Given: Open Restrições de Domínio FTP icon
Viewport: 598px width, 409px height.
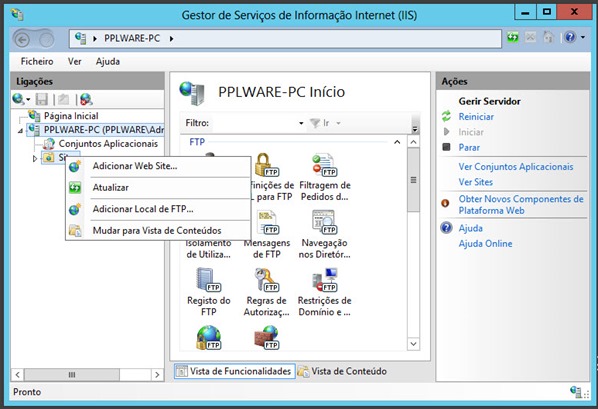Looking at the screenshot, I should 325,292.
